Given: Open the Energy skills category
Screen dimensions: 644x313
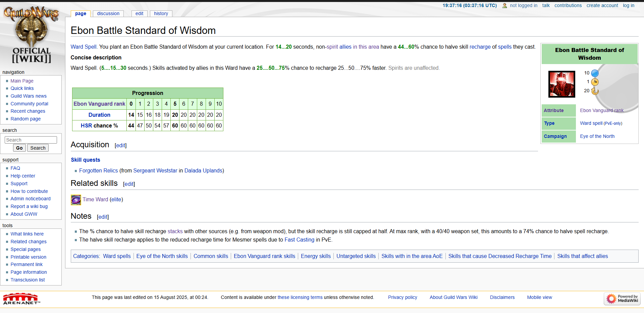Looking at the screenshot, I should (x=316, y=256).
